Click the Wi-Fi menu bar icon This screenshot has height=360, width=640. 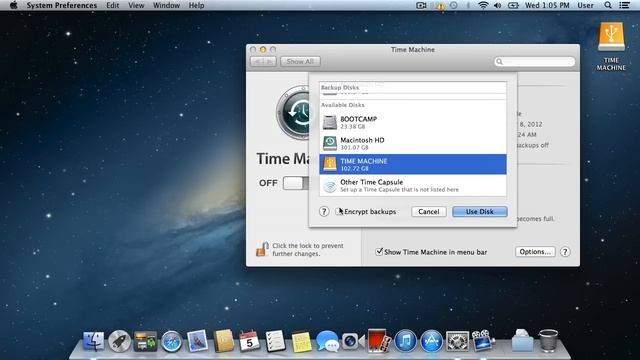tap(483, 5)
